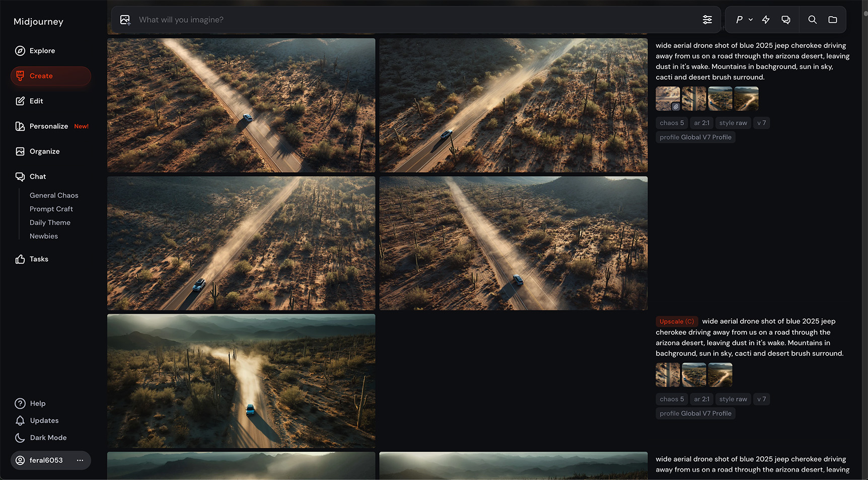This screenshot has height=480, width=868.
Task: Open the Prompt Craft chat room
Action: point(51,209)
